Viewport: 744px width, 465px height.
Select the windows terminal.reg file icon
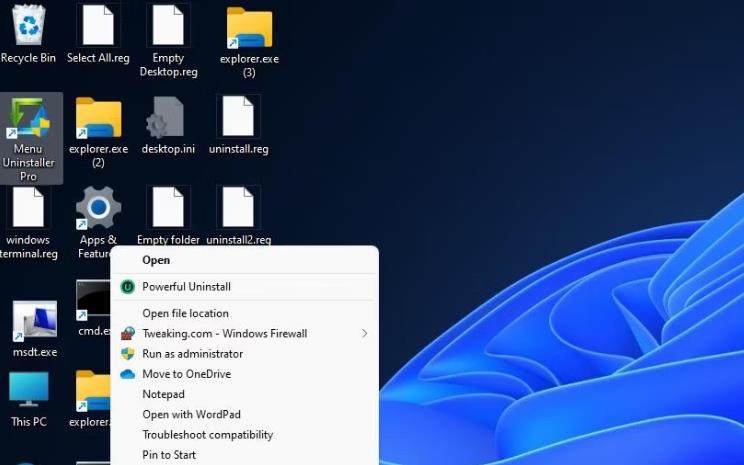click(28, 207)
